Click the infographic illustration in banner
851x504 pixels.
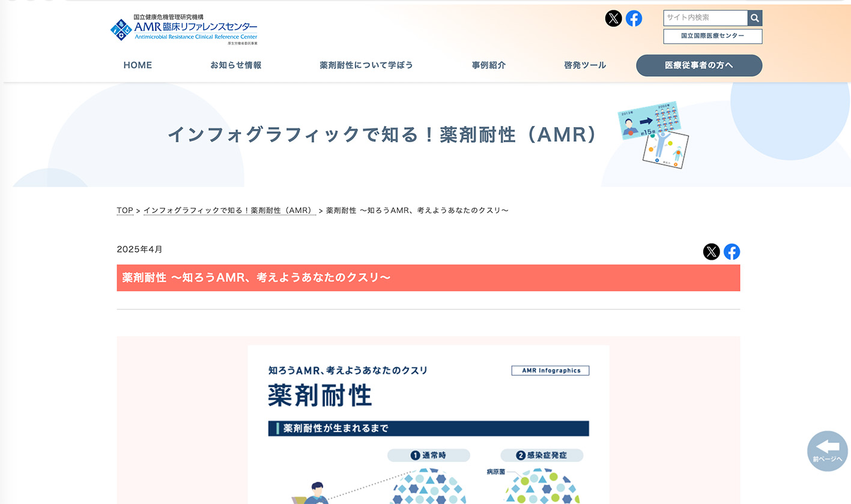click(x=654, y=135)
